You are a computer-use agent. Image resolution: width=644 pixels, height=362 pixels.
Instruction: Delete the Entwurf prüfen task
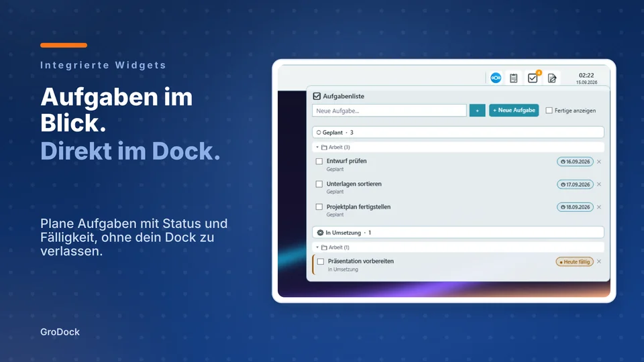pos(599,162)
